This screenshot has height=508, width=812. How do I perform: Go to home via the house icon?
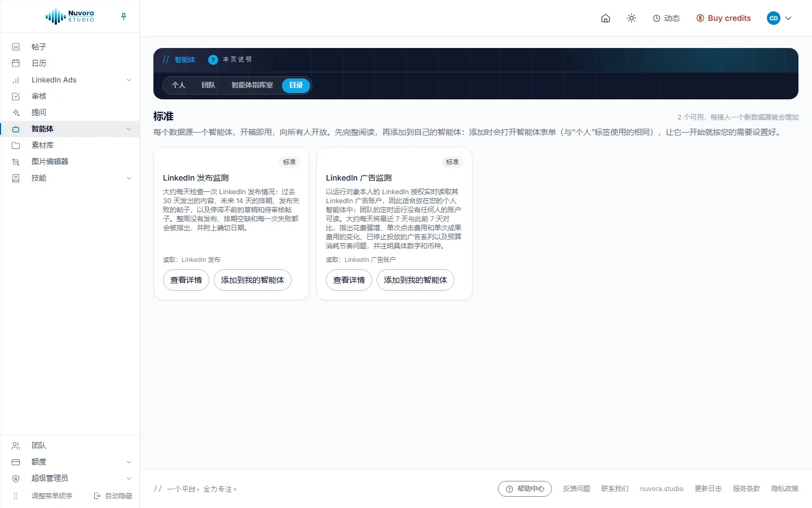click(x=606, y=18)
